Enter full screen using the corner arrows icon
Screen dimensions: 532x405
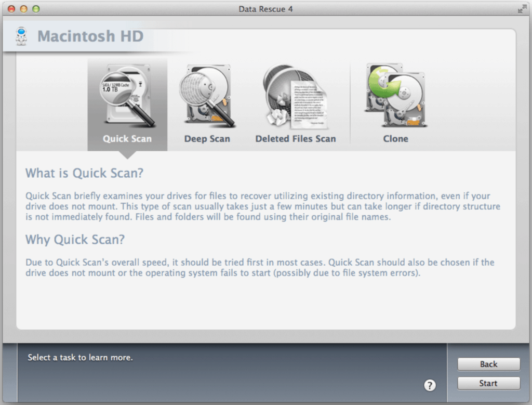coord(522,9)
